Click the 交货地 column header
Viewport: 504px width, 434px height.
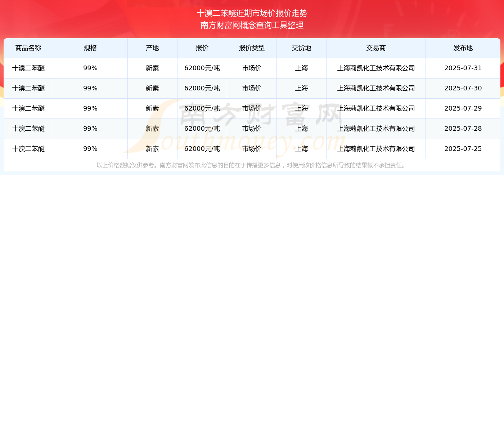(302, 48)
